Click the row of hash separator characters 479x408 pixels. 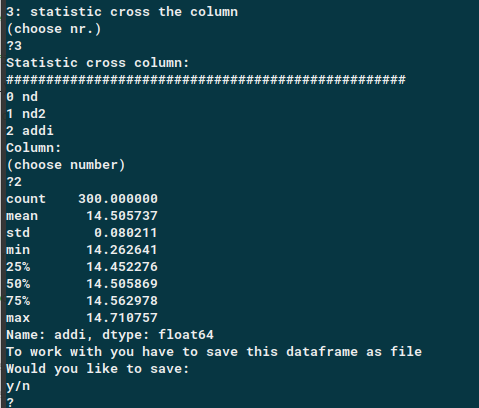206,80
